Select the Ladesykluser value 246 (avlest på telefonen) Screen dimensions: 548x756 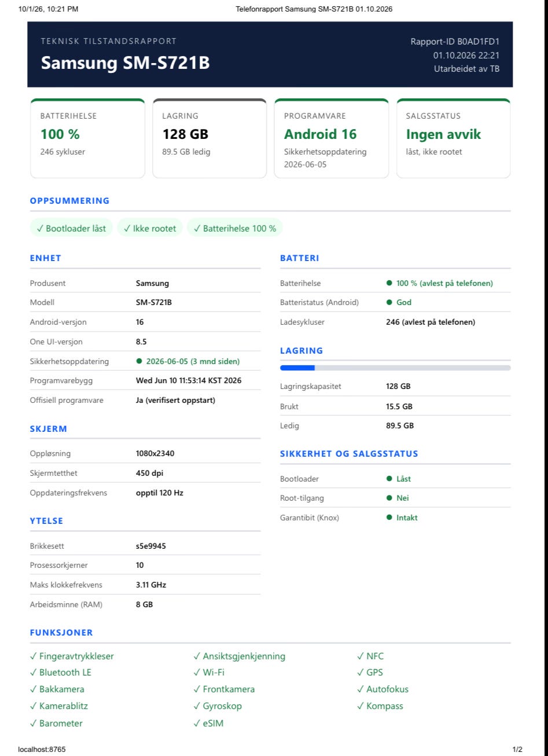[431, 322]
